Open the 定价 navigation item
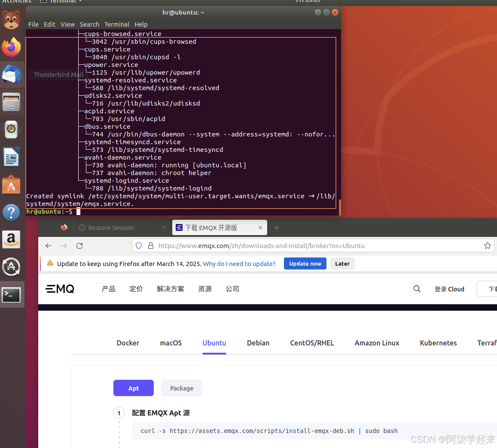The image size is (497, 448). [136, 289]
